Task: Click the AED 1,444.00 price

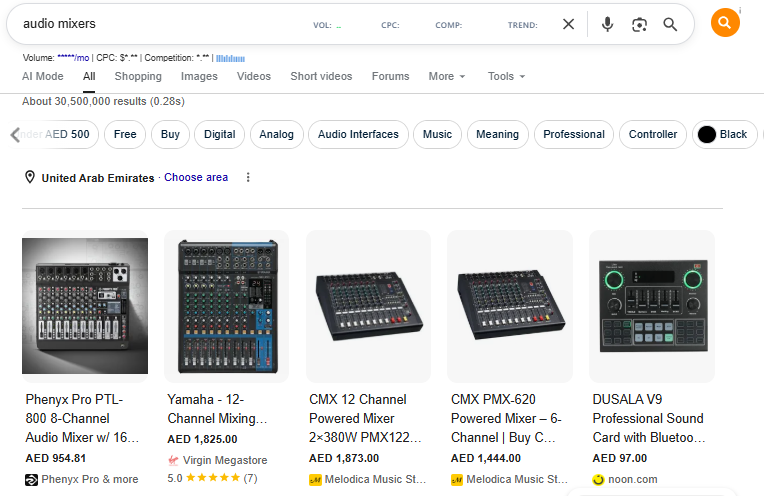Action: point(486,458)
